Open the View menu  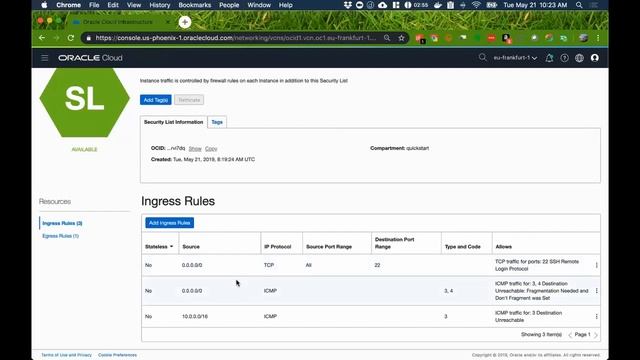[x=134, y=5]
